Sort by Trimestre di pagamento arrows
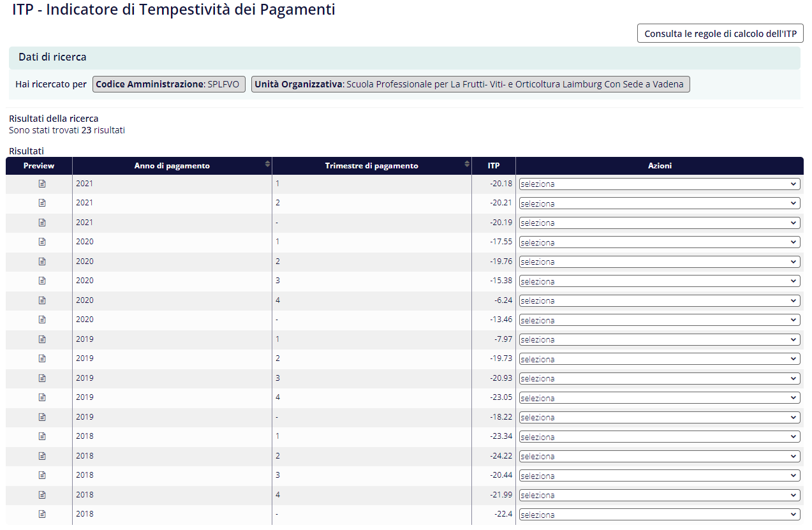 pyautogui.click(x=467, y=165)
